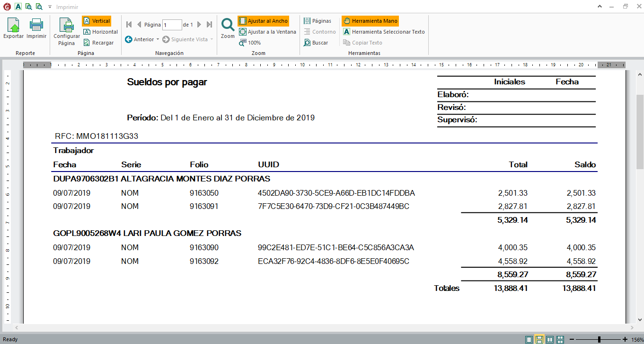Viewport: 644px width, 344px height.
Task: Reload report with Recargar
Action: pyautogui.click(x=98, y=43)
